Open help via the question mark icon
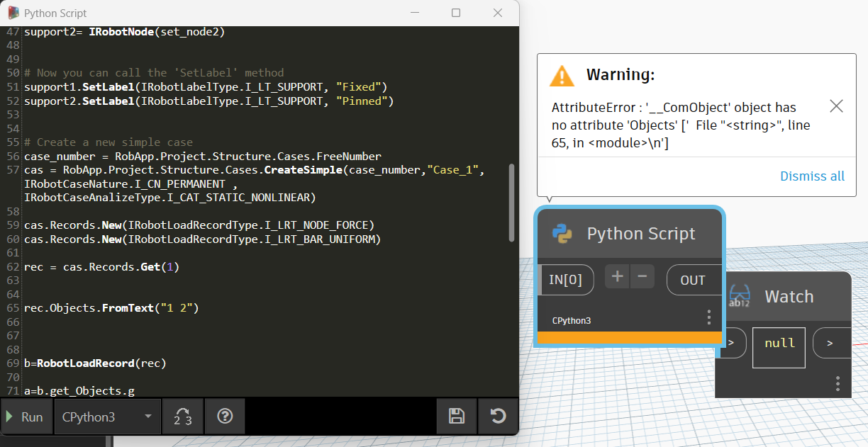 224,417
